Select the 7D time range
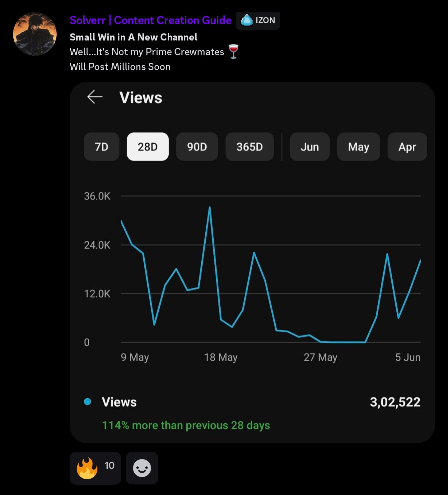Image resolution: width=448 pixels, height=495 pixels. pos(101,147)
